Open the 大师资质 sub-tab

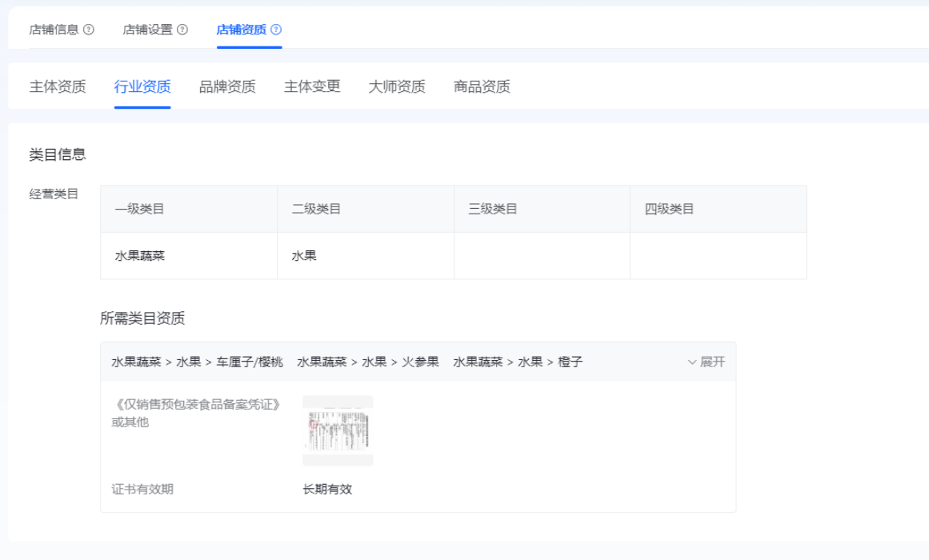point(397,86)
